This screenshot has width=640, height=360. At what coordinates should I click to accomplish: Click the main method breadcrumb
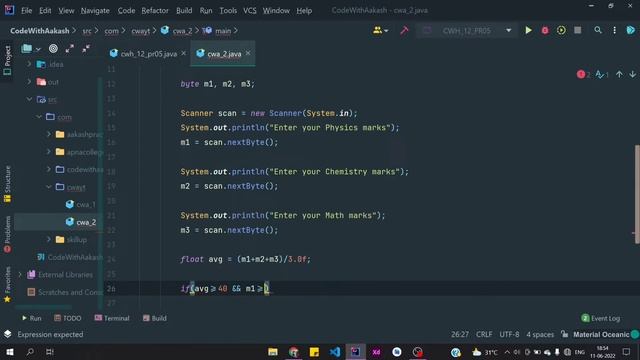coord(218,31)
